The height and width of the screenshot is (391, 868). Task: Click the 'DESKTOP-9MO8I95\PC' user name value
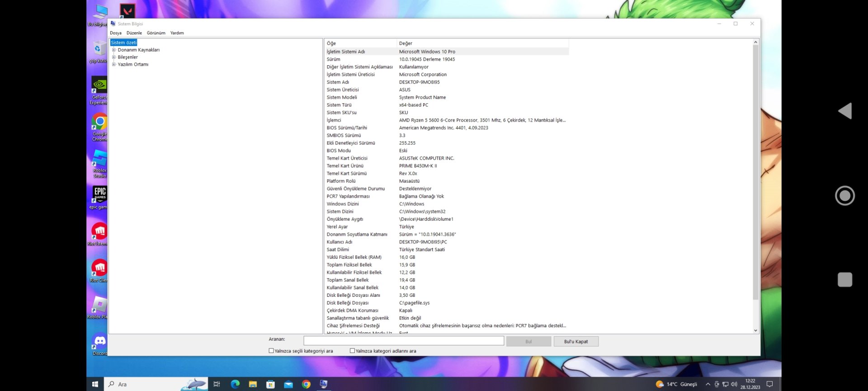tap(423, 242)
